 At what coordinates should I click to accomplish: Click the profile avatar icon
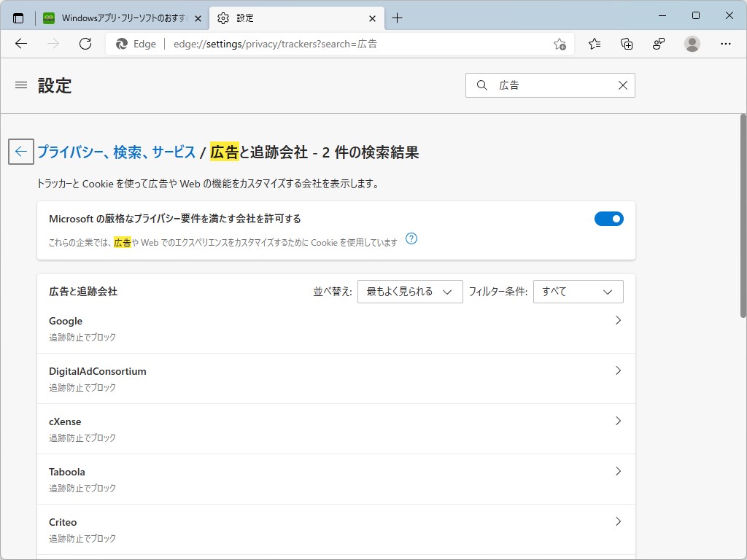click(x=692, y=44)
